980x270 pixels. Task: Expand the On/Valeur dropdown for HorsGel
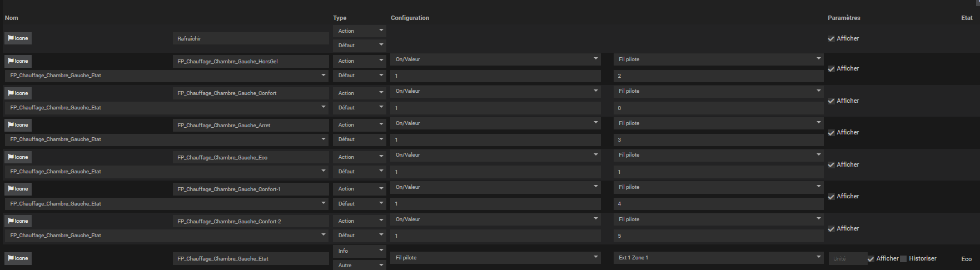[x=495, y=59]
